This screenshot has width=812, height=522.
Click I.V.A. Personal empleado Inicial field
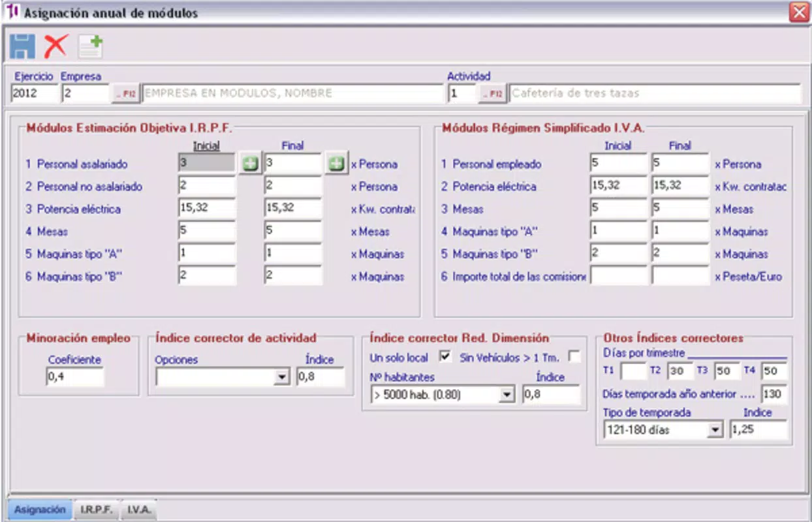619,164
